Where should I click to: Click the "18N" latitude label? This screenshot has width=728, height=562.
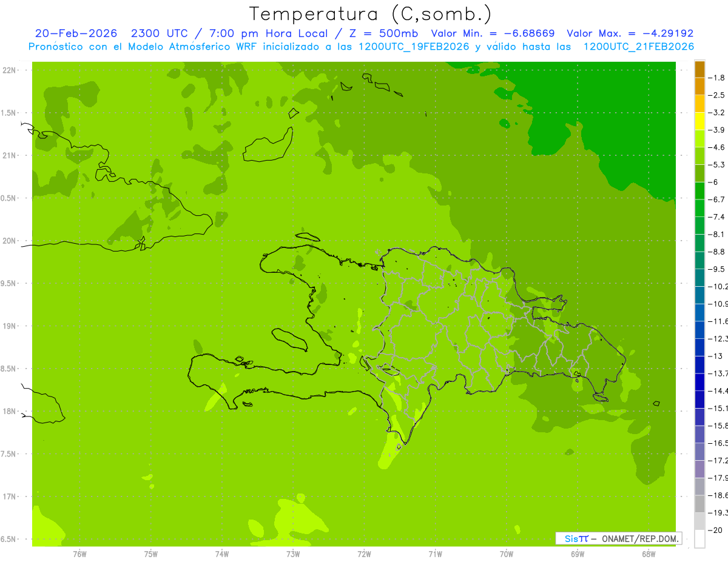click(x=10, y=411)
